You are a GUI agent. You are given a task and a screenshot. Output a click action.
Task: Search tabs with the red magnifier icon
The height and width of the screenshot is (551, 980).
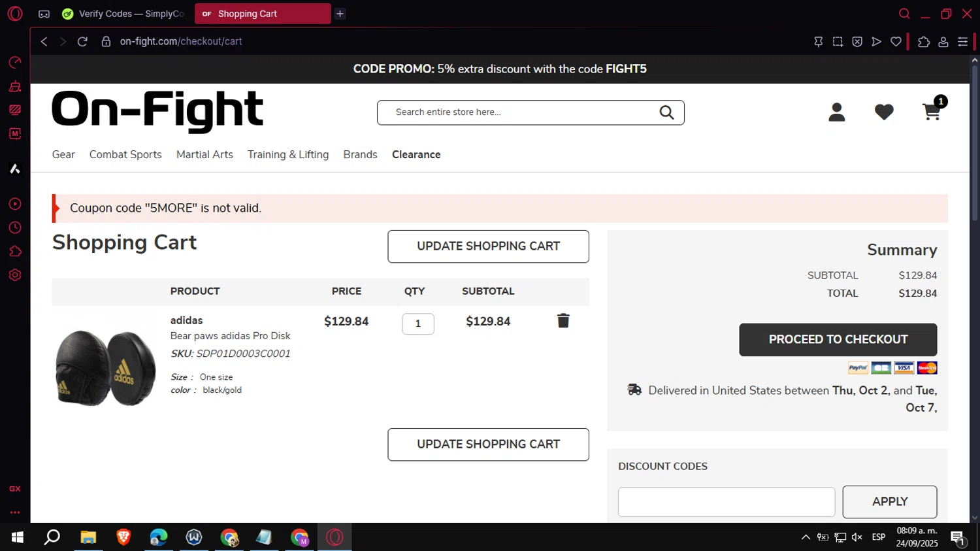click(904, 14)
